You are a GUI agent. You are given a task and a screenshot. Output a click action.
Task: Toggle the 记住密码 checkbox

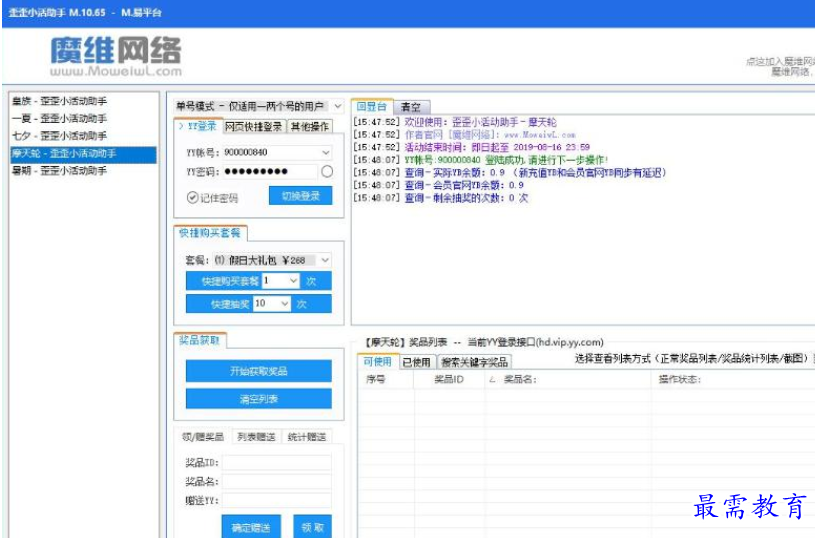(192, 198)
